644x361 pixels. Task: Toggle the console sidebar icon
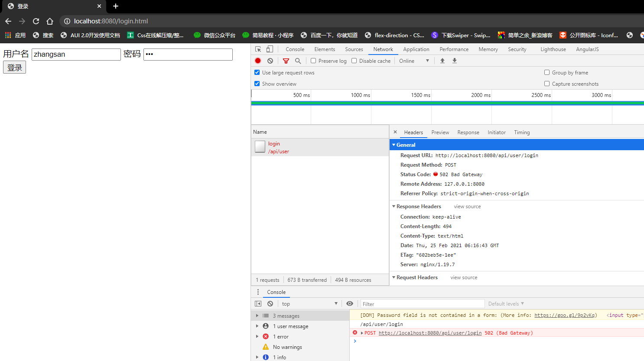[x=258, y=304]
